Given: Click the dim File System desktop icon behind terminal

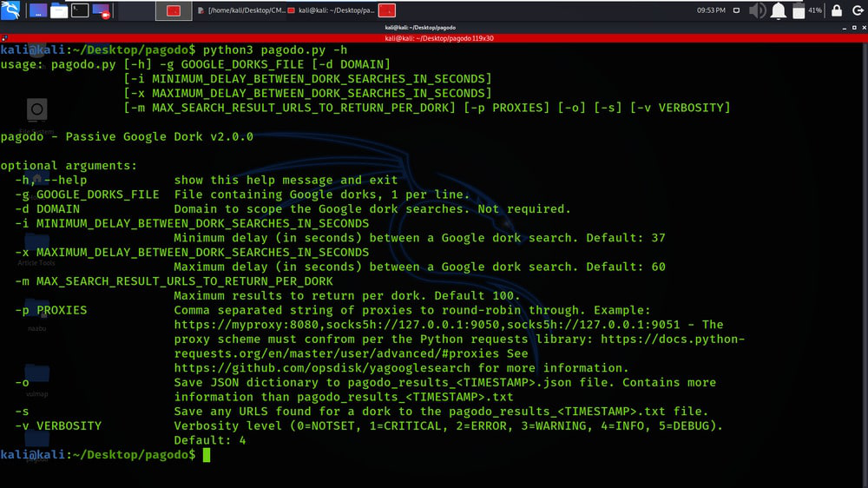Looking at the screenshot, I should pos(36,116).
